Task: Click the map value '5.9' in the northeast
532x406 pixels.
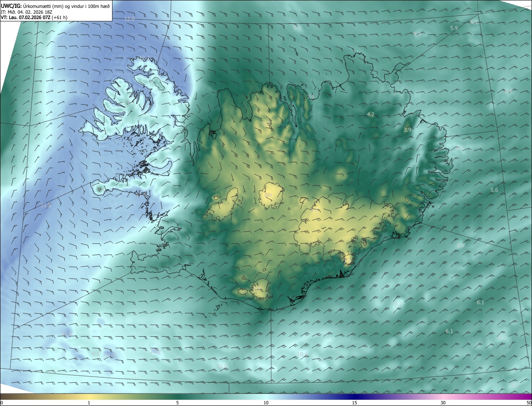Action: 454,28
